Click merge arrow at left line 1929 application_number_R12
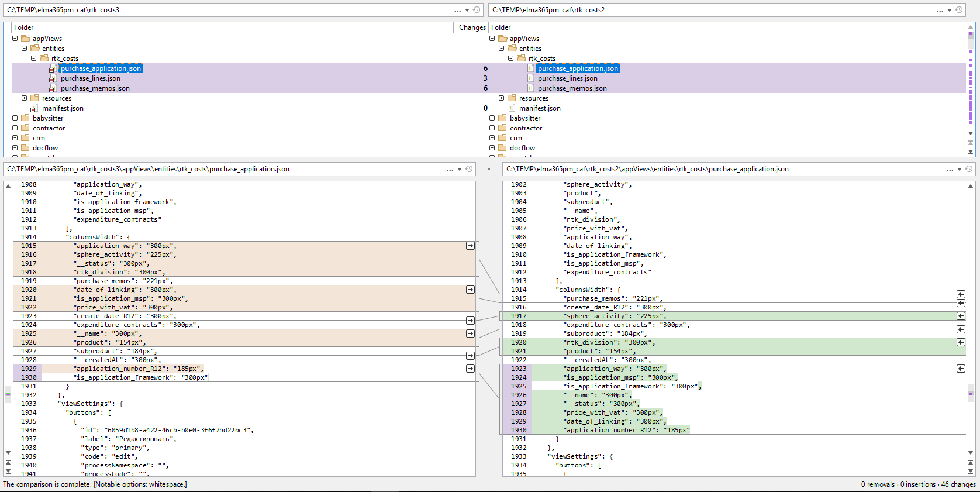This screenshot has width=980, height=492. (470, 369)
